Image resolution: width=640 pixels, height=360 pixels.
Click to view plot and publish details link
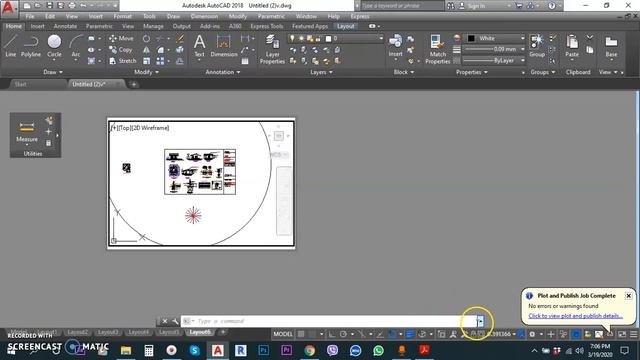pos(576,316)
